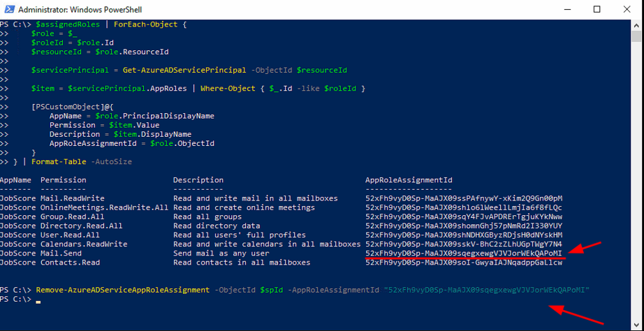The width and height of the screenshot is (644, 331).
Task: Click the 'Administrator: Windows PowerShell' title text
Action: (x=80, y=10)
